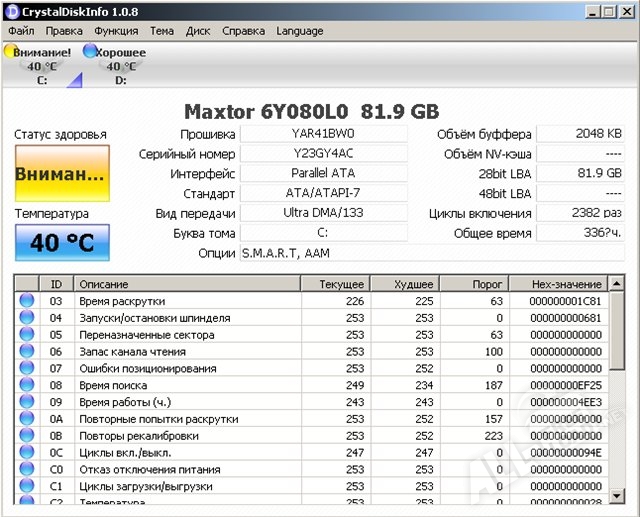Click status orb for attribute C1 load cycles

(27, 486)
